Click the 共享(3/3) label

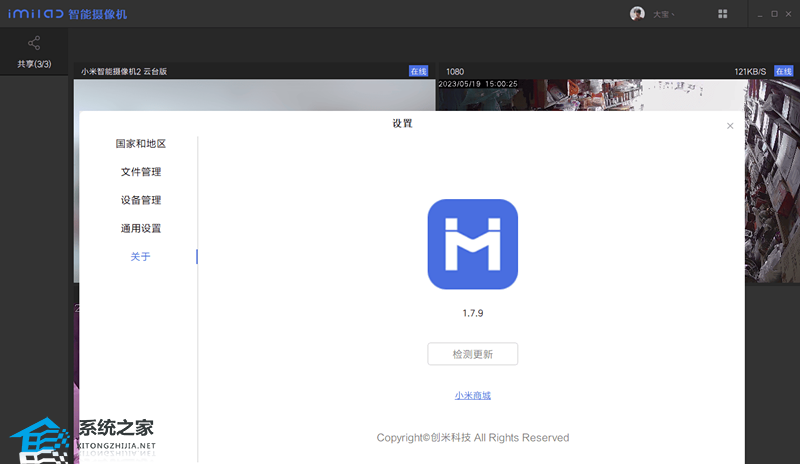pyautogui.click(x=34, y=64)
